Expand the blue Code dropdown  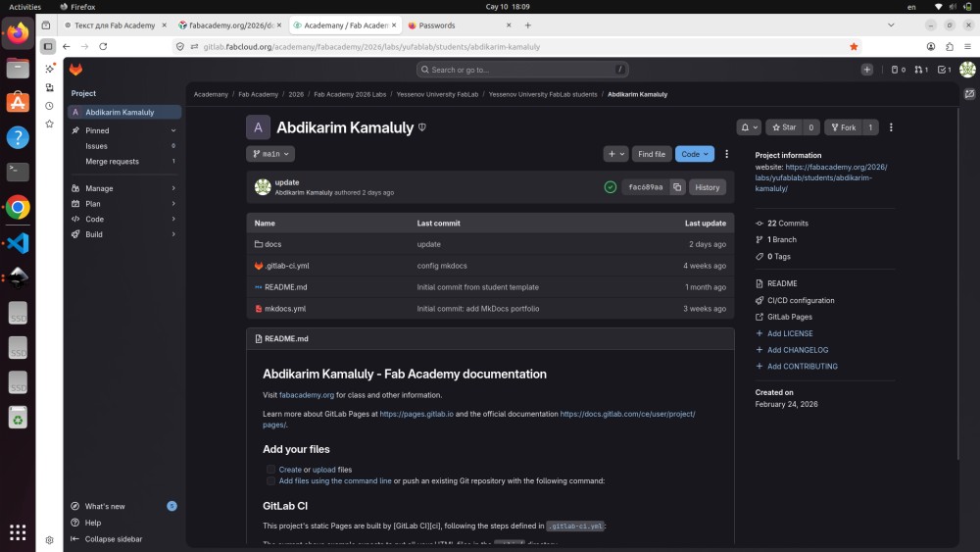(x=694, y=154)
